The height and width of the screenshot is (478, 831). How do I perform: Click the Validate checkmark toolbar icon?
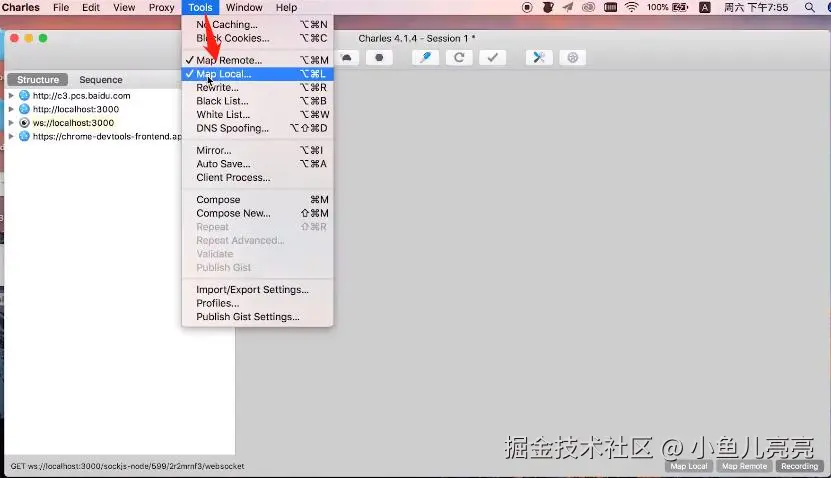pos(492,57)
